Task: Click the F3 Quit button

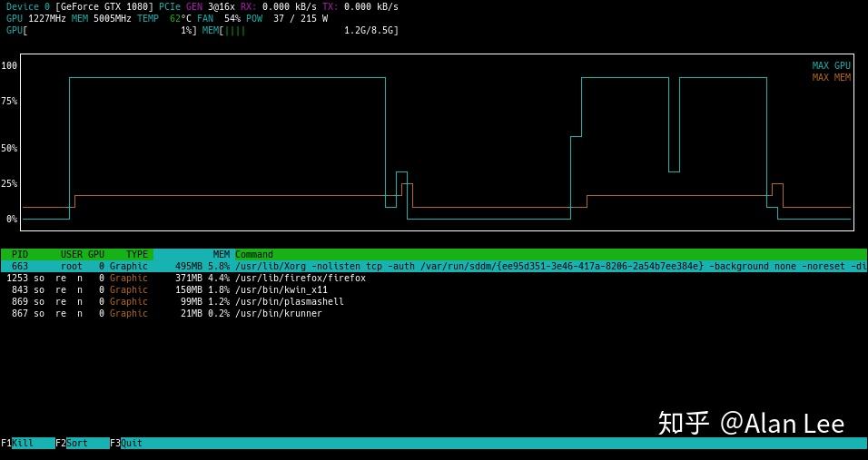Action: click(126, 443)
